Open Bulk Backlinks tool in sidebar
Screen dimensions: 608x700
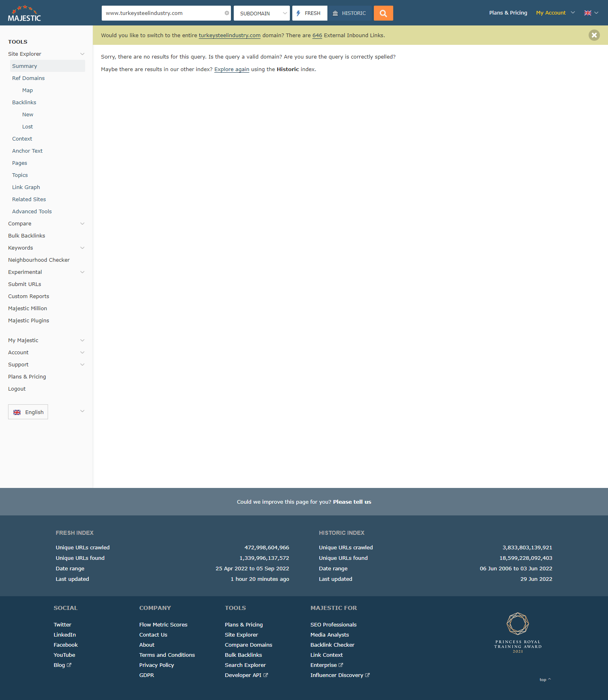(27, 236)
